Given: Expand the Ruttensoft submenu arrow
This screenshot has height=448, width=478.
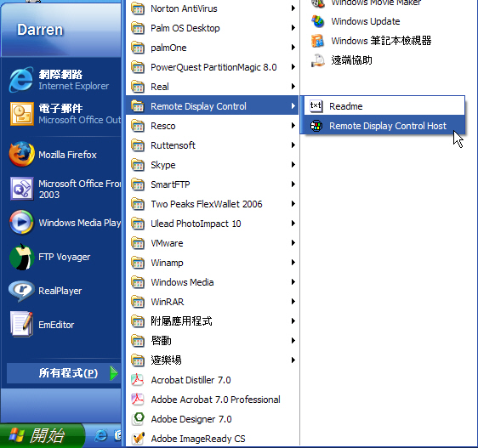Looking at the screenshot, I should click(293, 145).
